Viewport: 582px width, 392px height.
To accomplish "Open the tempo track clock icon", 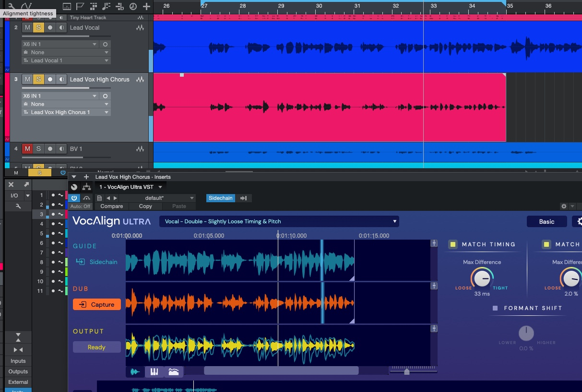I will 133,7.
